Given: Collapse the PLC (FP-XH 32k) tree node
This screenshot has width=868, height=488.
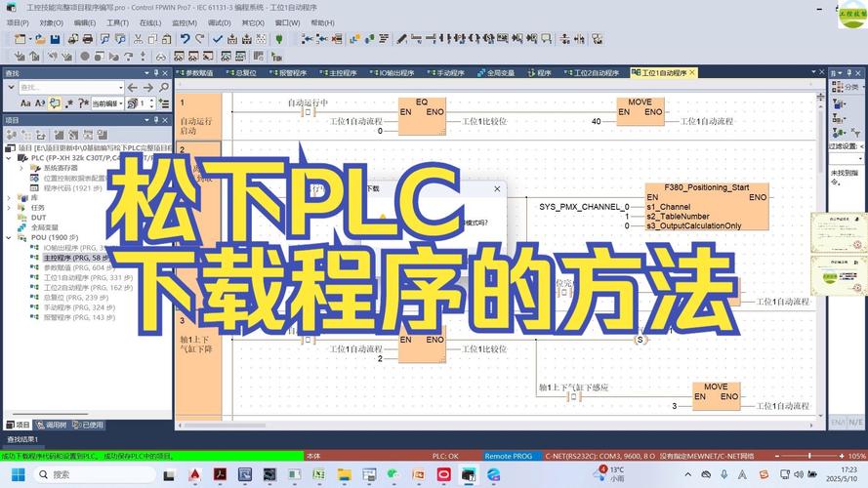Looking at the screenshot, I should tap(9, 158).
